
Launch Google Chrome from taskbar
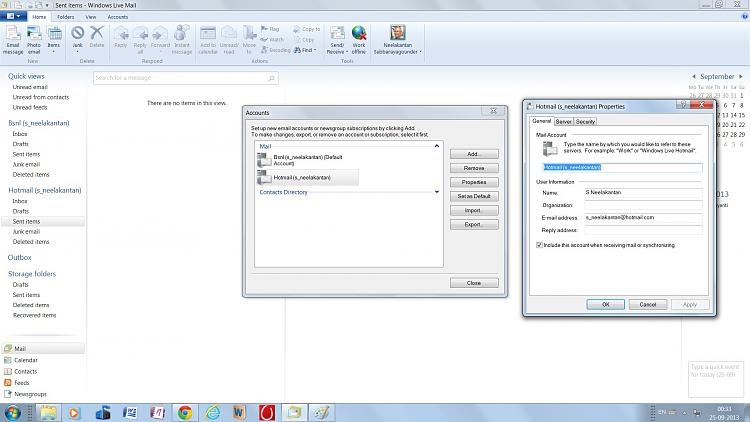(x=185, y=412)
